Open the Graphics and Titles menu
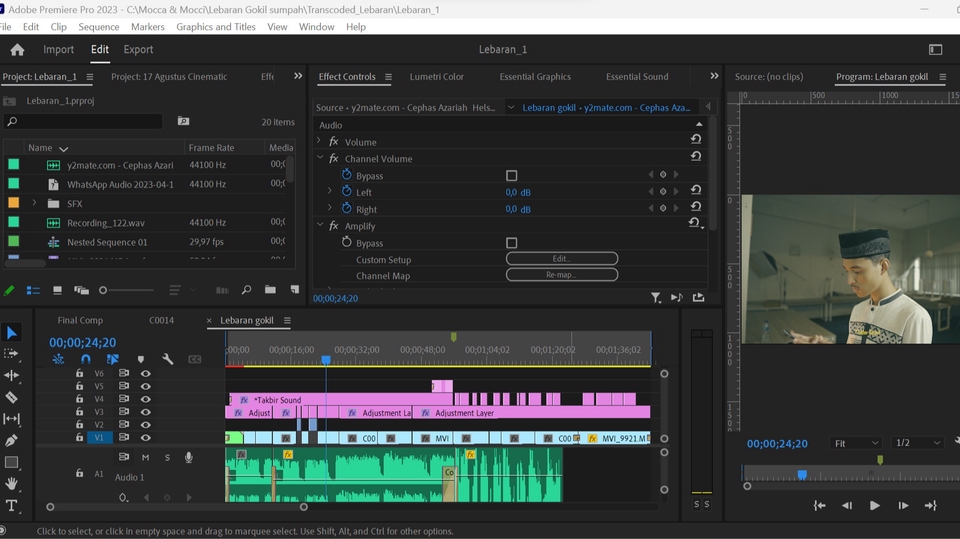Screen dimensions: 960x539 [216, 27]
